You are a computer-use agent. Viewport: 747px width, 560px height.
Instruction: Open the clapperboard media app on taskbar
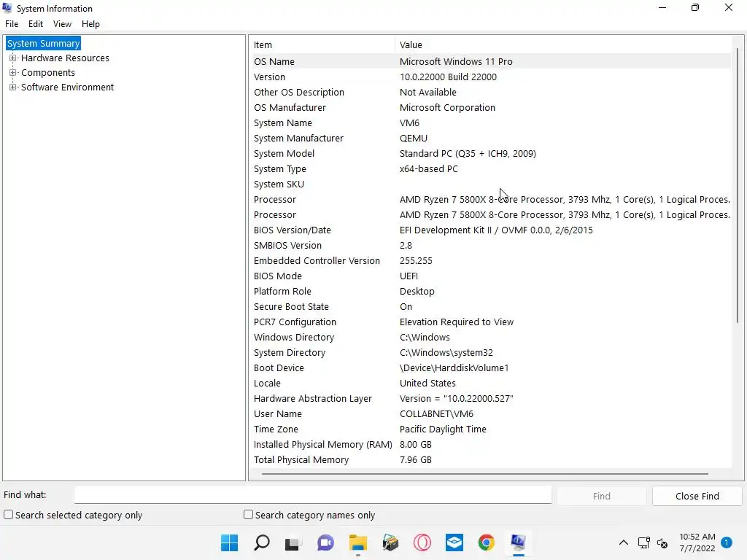[390, 542]
